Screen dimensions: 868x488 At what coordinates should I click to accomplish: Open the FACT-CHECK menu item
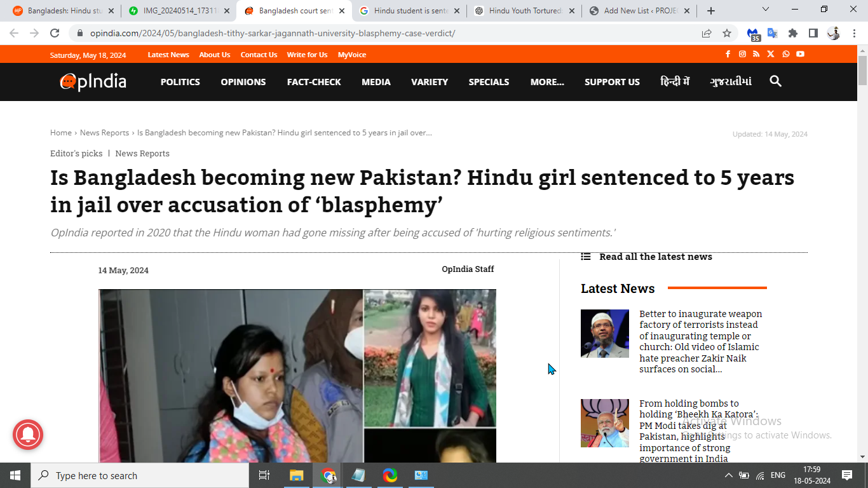314,82
